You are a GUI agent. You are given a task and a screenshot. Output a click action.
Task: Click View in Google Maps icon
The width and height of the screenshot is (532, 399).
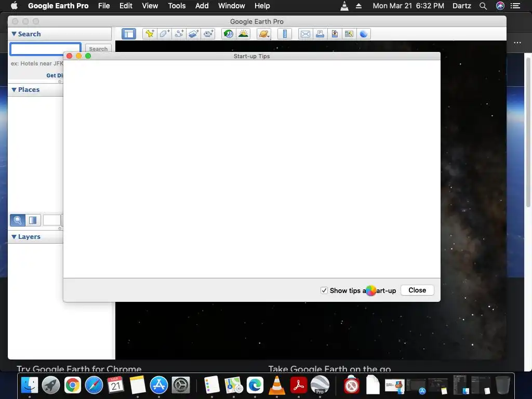coord(349,34)
